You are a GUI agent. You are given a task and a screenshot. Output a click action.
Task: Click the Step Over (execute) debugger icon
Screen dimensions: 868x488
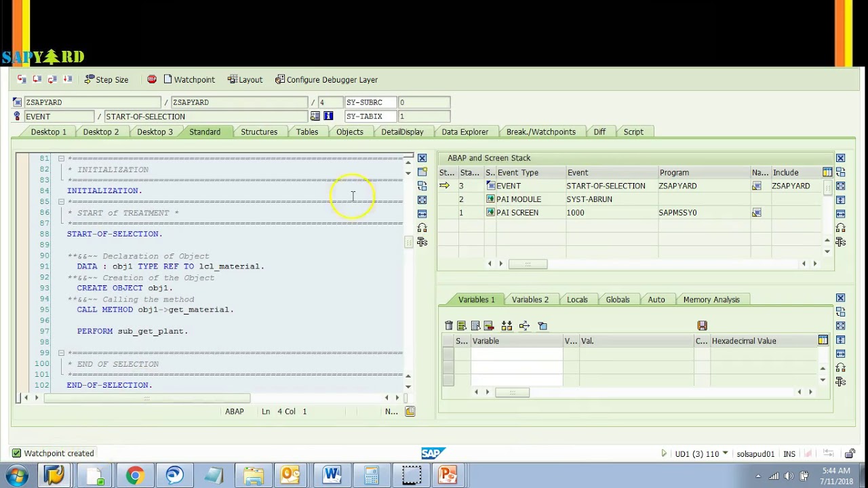[37, 79]
